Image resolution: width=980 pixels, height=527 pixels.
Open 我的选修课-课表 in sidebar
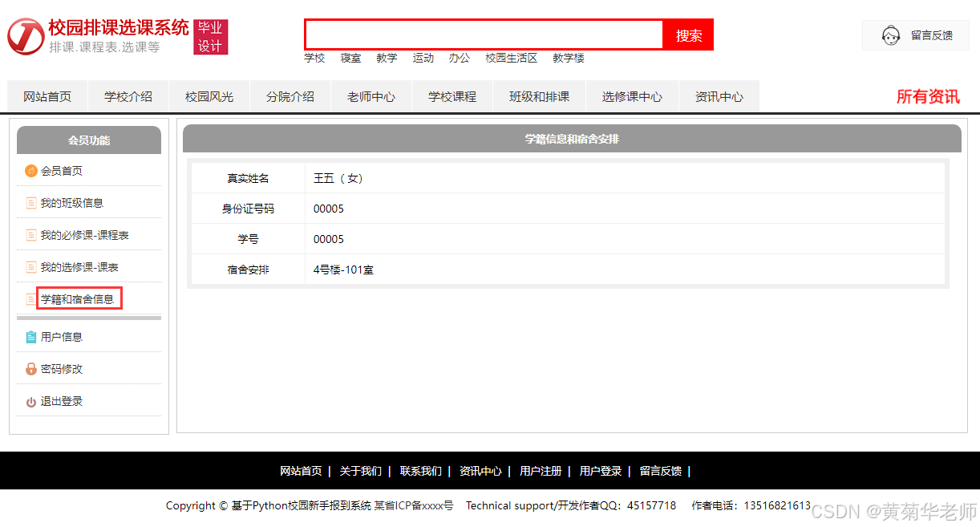click(x=79, y=267)
